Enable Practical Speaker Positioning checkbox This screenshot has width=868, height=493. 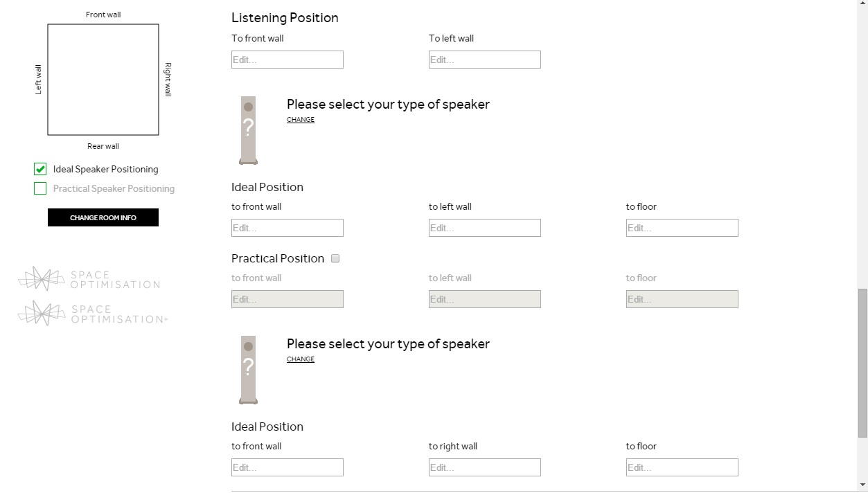click(40, 188)
